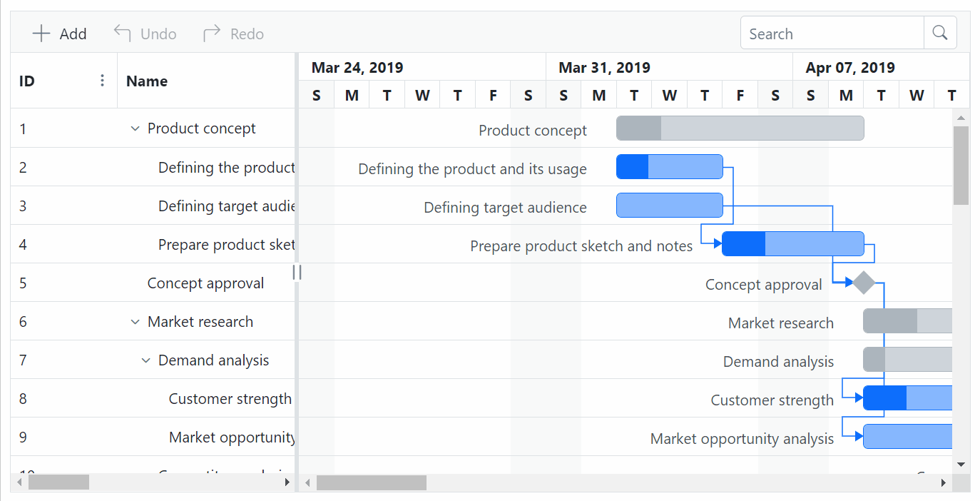This screenshot has width=980, height=501.
Task: Click the progress section of Defining the product taskbar
Action: (631, 166)
